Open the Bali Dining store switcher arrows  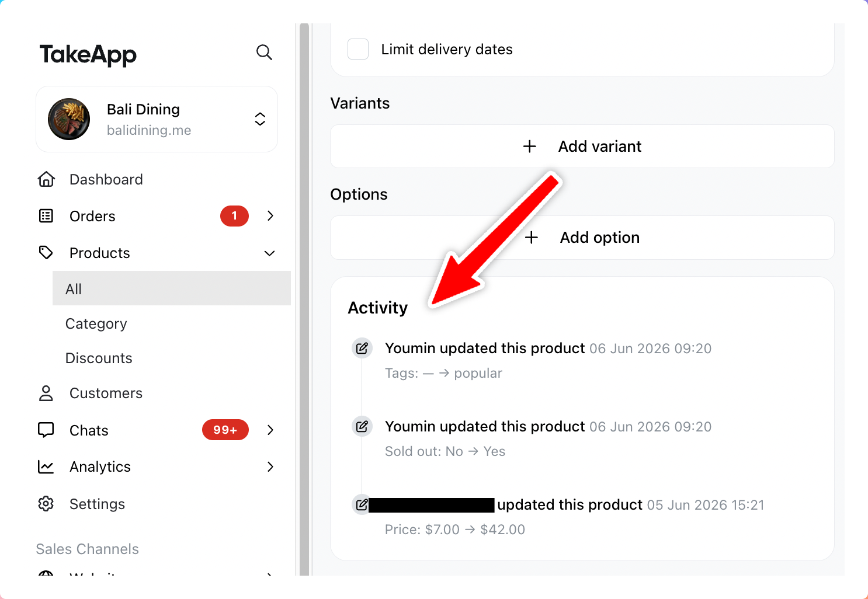[x=261, y=119]
